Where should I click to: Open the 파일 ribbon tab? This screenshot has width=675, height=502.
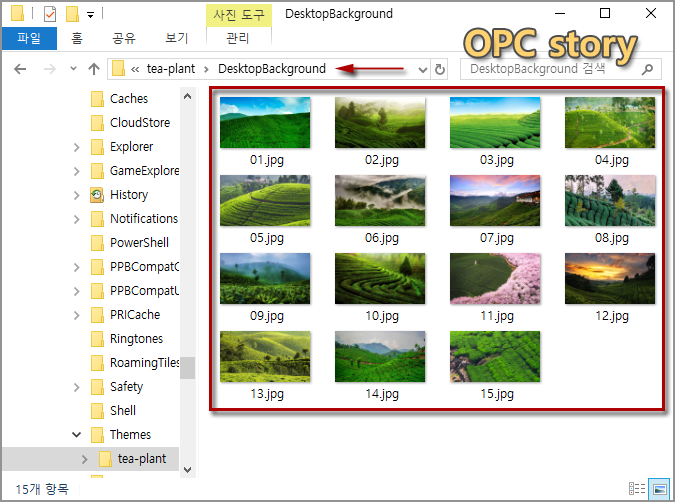tap(29, 38)
